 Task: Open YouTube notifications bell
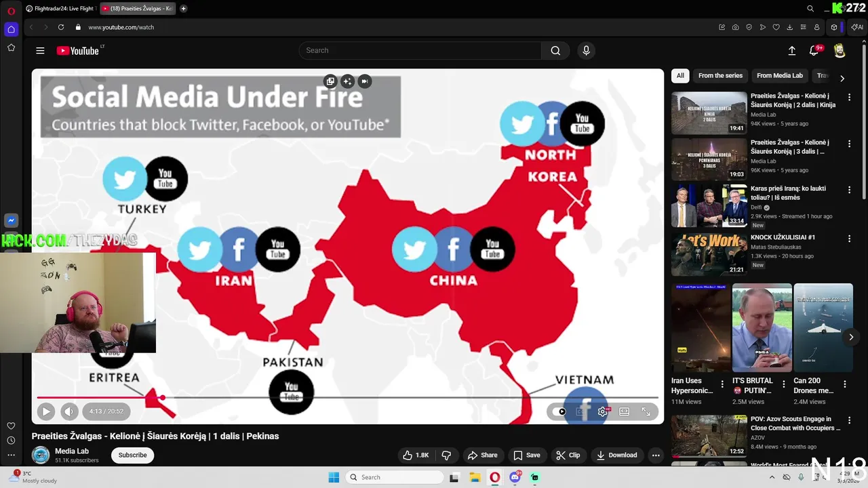814,50
